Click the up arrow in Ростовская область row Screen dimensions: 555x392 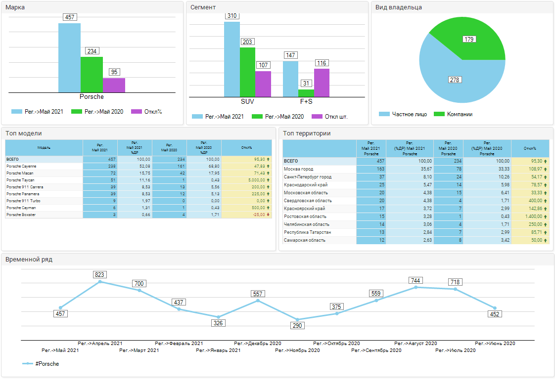[545, 217]
